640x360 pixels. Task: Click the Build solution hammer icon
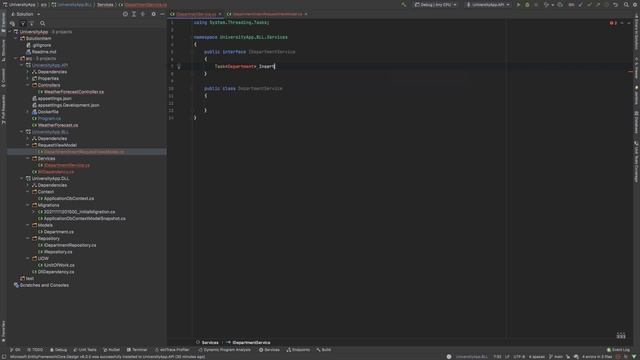click(404, 5)
